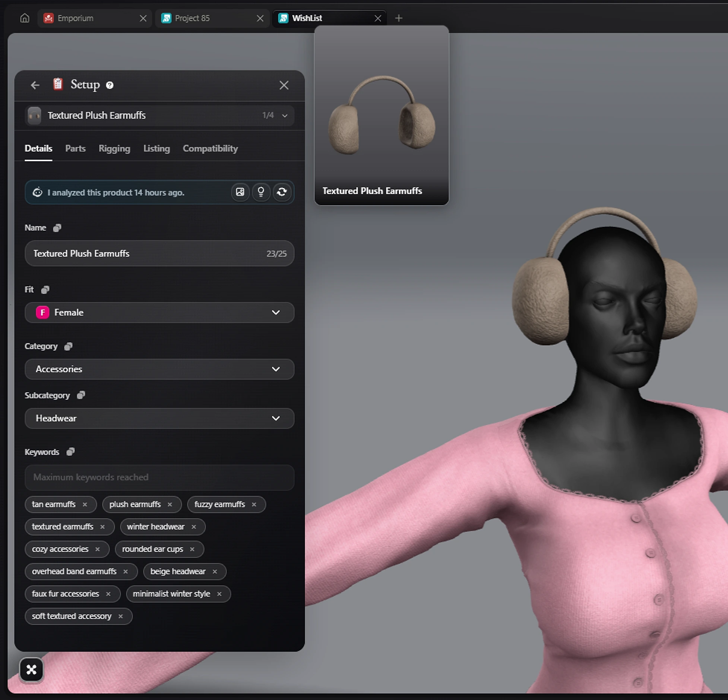Remove the 'soft textured accessory' keyword
728x700 pixels.
tap(121, 616)
